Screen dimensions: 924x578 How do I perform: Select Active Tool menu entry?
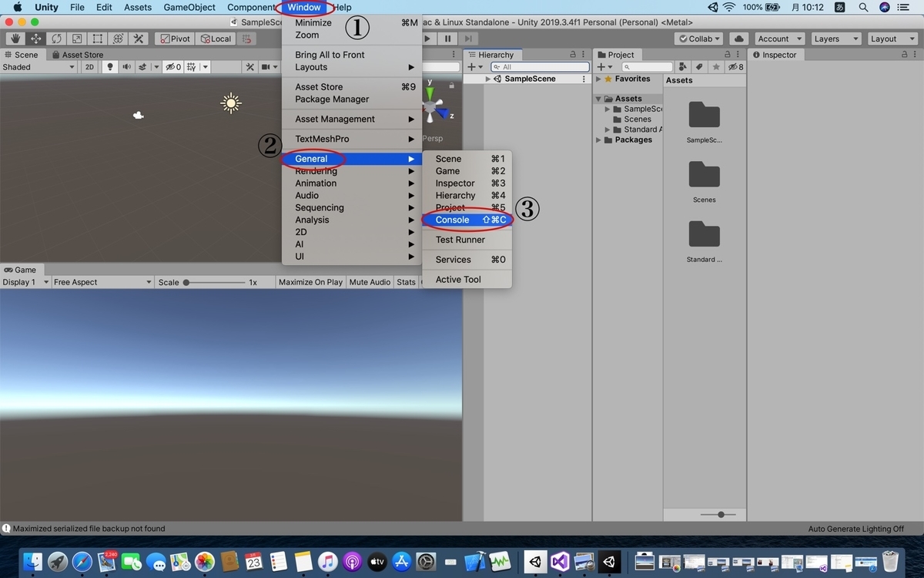467,279
